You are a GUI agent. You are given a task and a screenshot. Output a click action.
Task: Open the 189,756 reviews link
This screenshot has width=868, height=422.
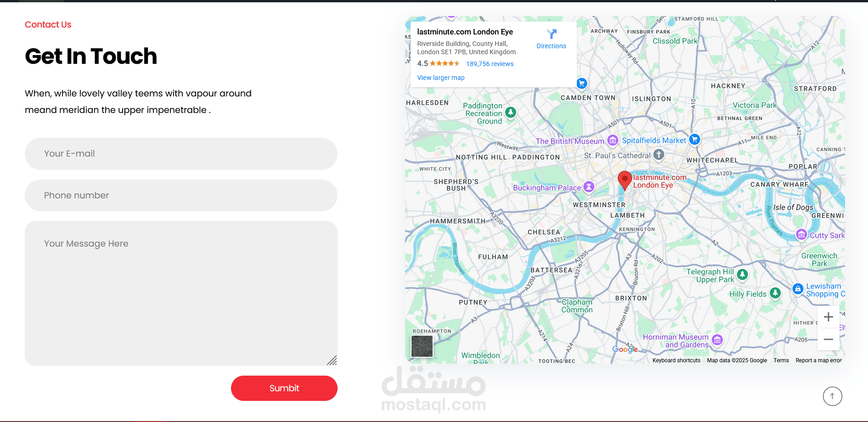point(490,64)
